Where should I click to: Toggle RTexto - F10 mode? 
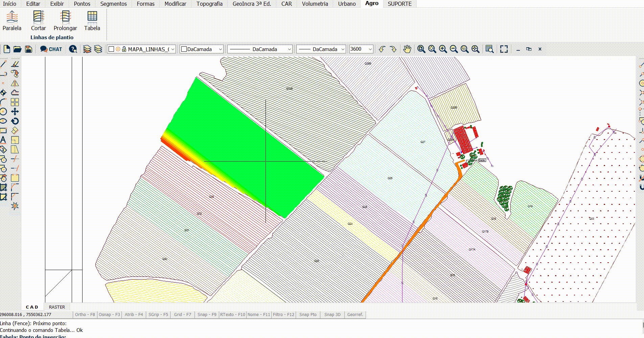232,315
